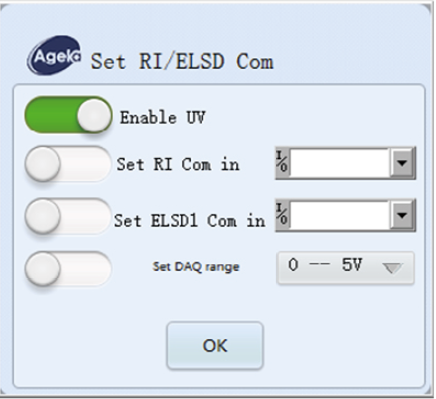Click the Agela logo icon

(54, 56)
